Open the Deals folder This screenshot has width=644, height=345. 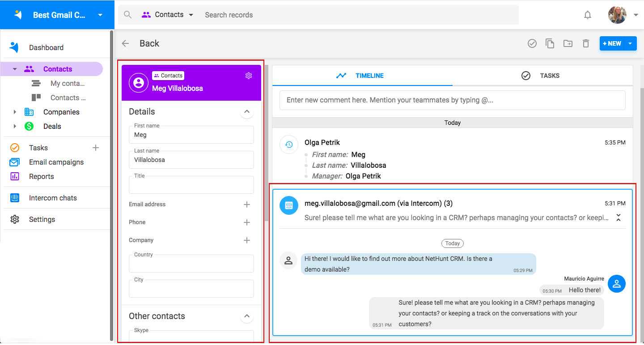click(52, 126)
